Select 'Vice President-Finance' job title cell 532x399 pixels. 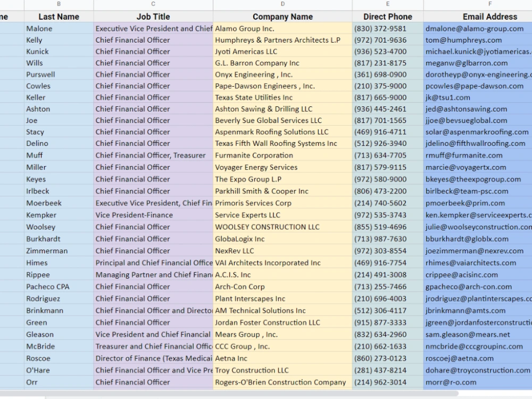(x=153, y=215)
